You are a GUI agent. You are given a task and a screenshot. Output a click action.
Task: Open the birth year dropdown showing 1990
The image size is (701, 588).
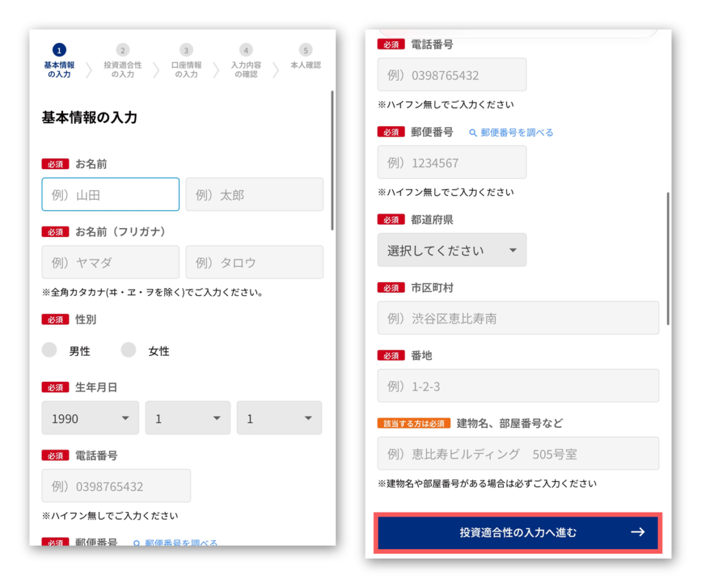pyautogui.click(x=90, y=418)
